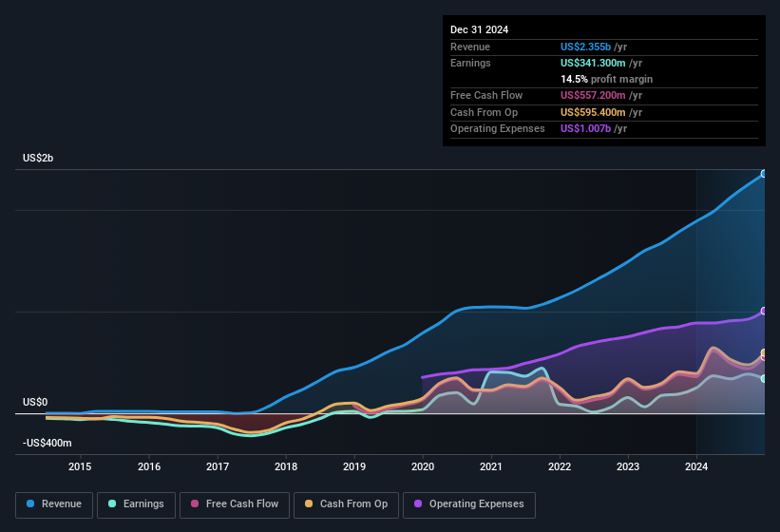The image size is (780, 532).
Task: Click the 2020 x-axis label
Action: tap(423, 466)
